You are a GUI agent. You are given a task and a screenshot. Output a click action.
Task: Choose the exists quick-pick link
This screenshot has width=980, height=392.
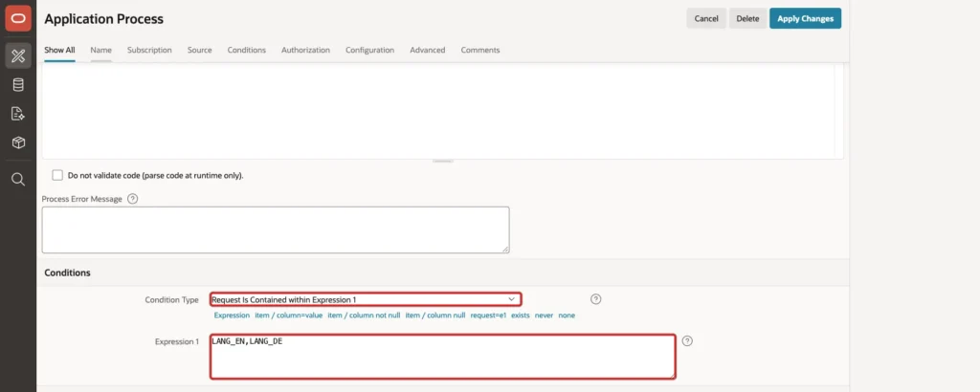pyautogui.click(x=520, y=316)
